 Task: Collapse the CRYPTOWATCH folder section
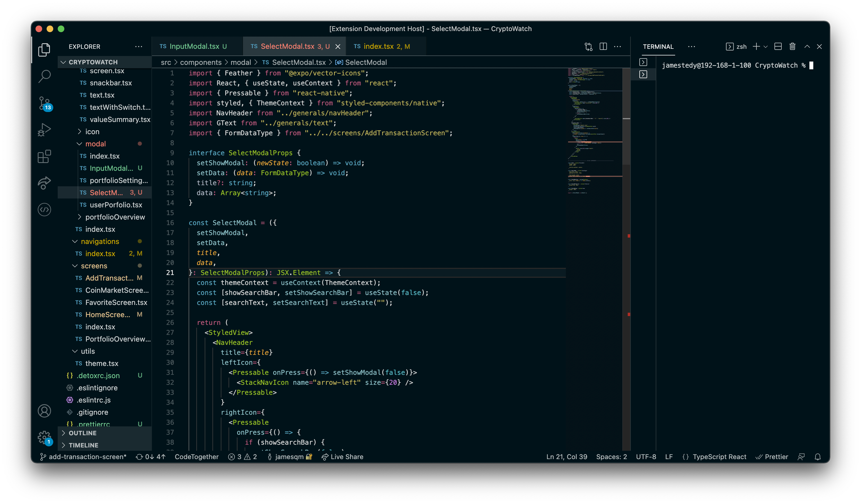coord(105,62)
